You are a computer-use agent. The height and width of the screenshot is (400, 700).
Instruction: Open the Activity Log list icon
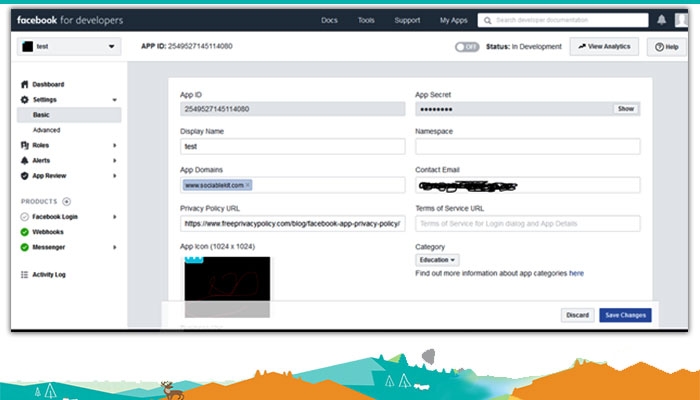[24, 274]
